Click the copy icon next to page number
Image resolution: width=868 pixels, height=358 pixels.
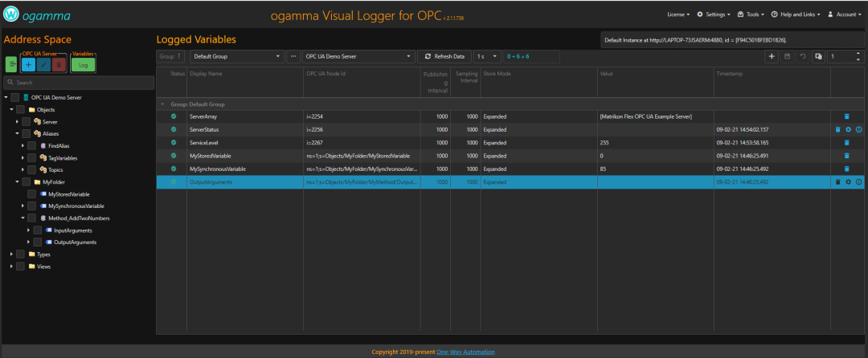[x=817, y=56]
